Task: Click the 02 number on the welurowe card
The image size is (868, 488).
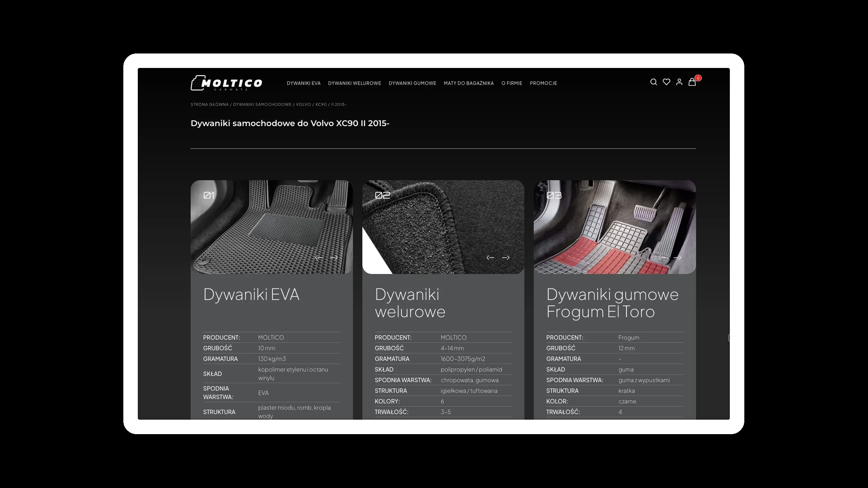Action: 382,195
